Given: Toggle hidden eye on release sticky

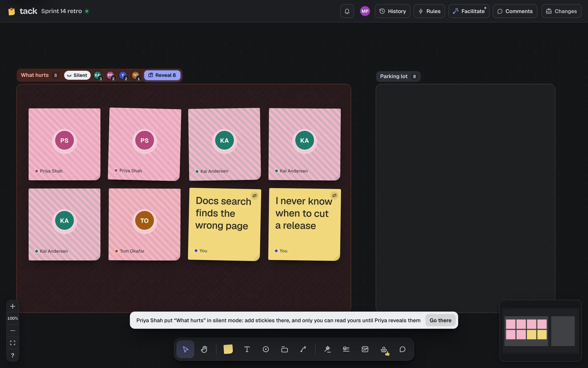Looking at the screenshot, I should coord(334,195).
